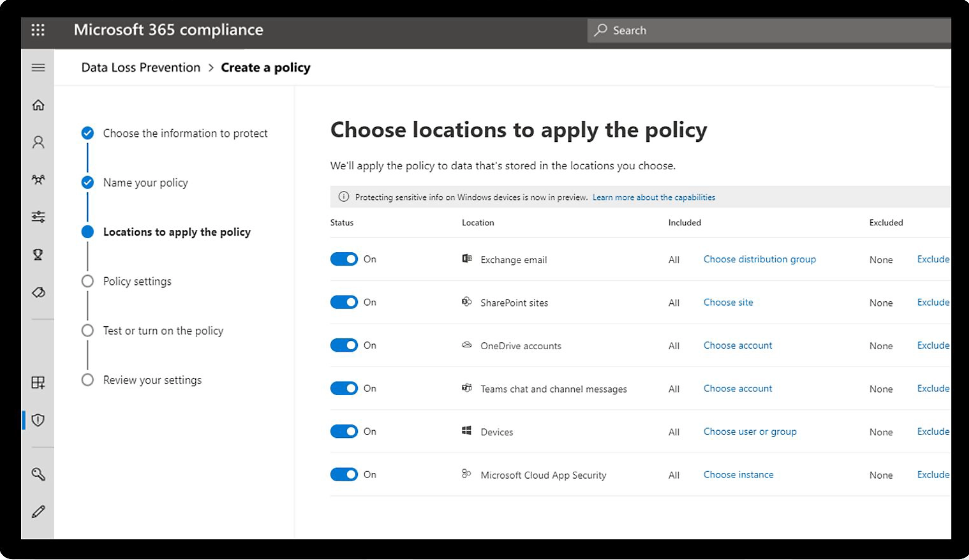Click Choose distribution group link
The image size is (969, 560).
point(760,259)
